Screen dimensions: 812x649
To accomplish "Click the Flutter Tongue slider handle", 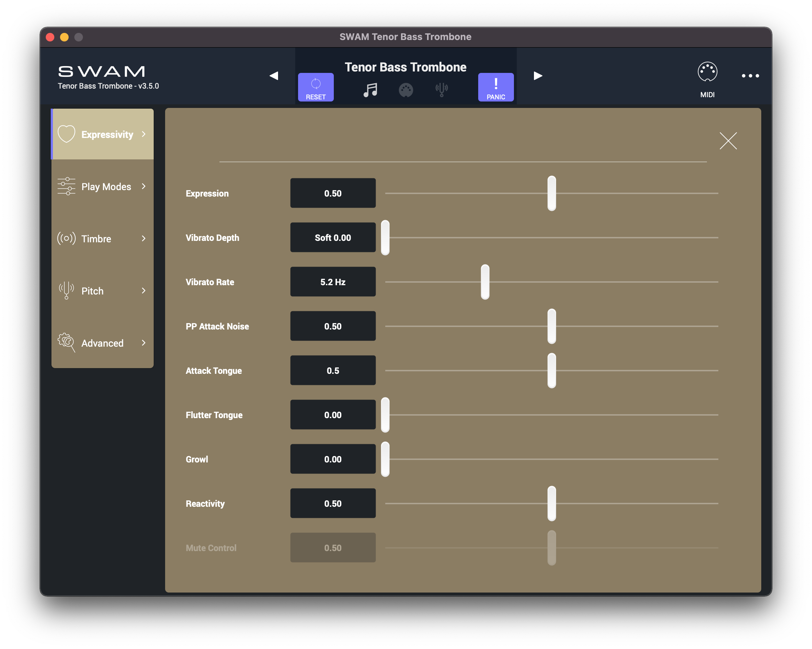I will 385,415.
